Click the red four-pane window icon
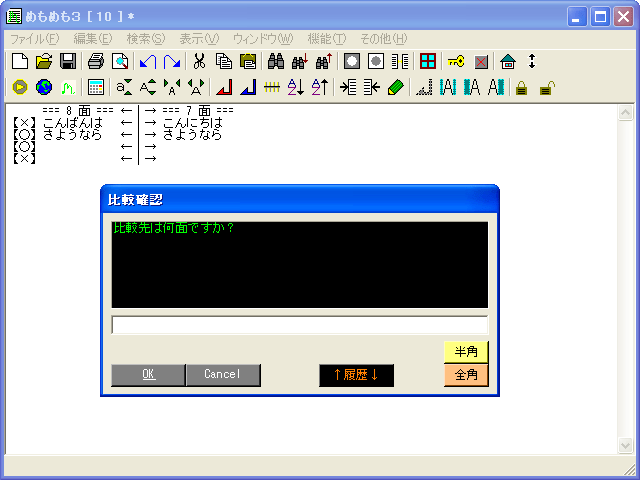640x480 pixels. [428, 62]
